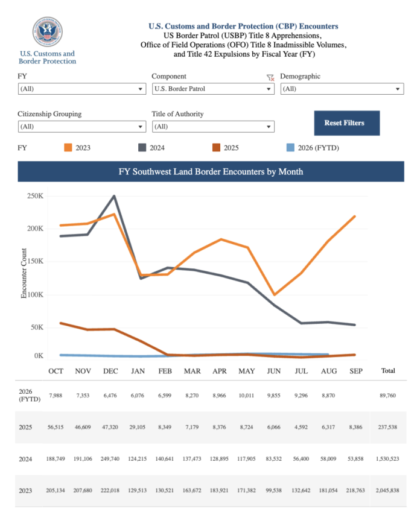Select the light blue 2026 (FYTD) legend swatch

(x=290, y=148)
